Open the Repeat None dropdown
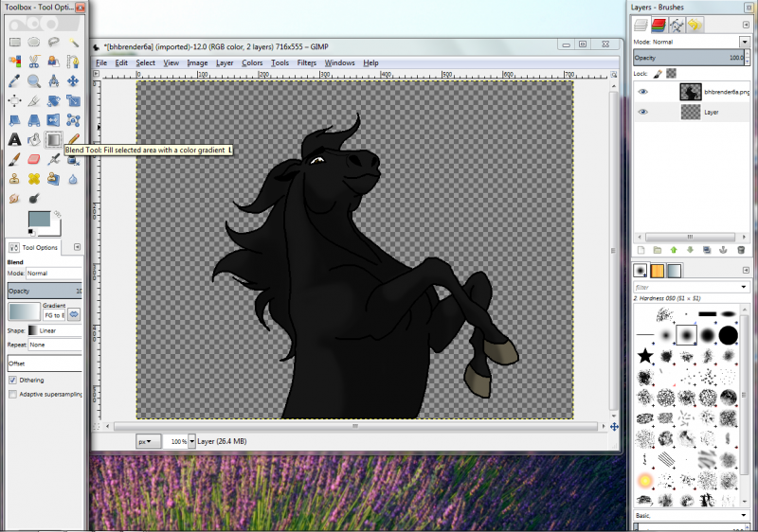This screenshot has width=758, height=532. click(x=55, y=345)
